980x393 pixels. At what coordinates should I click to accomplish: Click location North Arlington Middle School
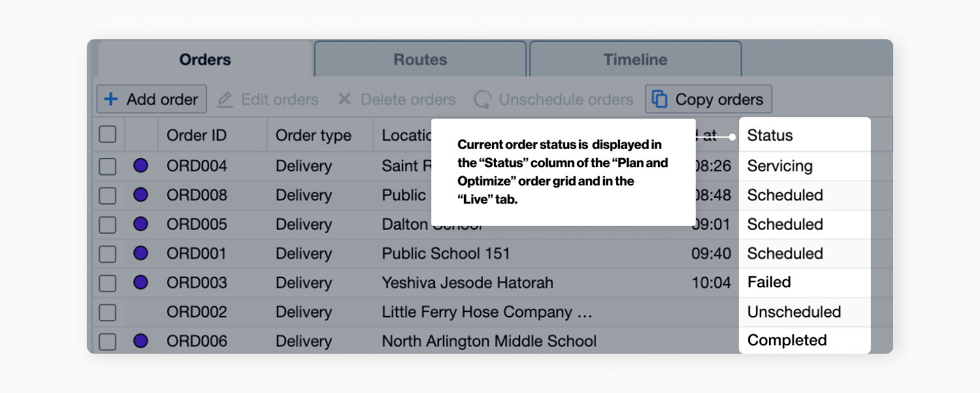click(x=489, y=341)
